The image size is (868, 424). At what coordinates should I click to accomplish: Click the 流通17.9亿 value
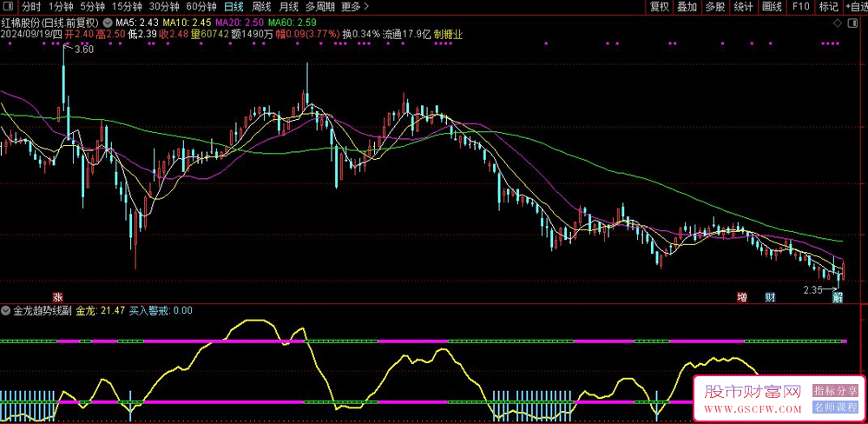tap(407, 35)
